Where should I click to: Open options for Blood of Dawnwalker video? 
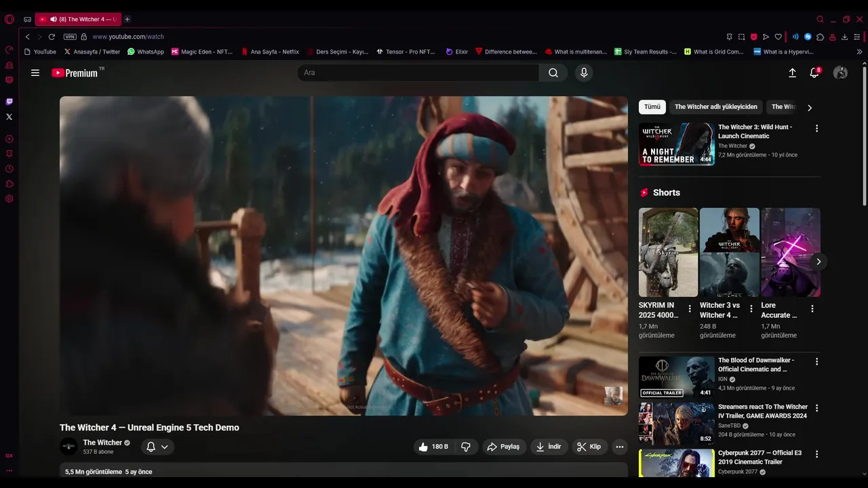816,362
